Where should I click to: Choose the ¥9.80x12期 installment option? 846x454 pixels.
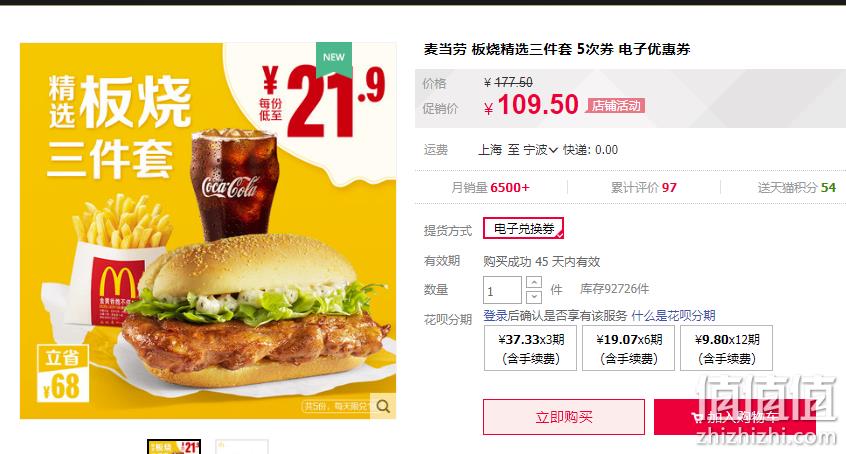pyautogui.click(x=726, y=348)
